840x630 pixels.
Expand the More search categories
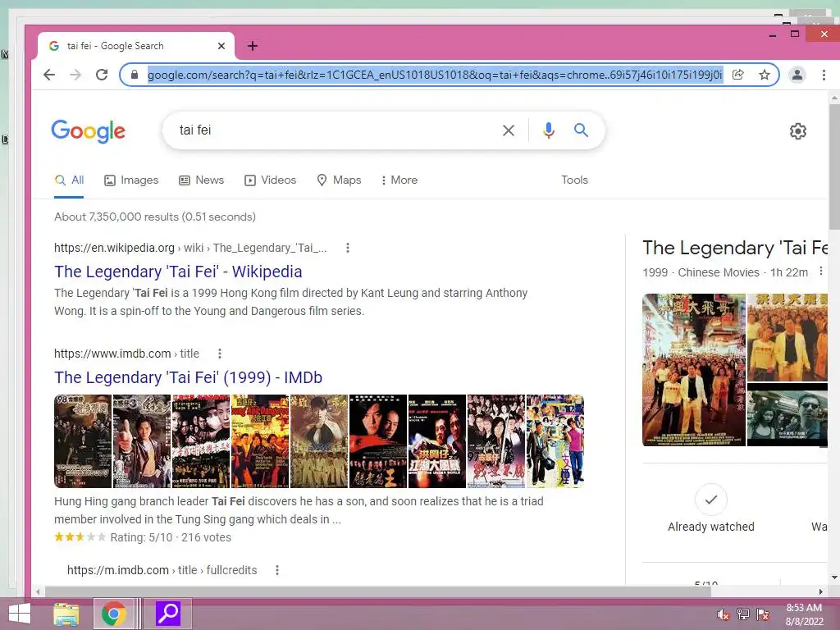399,180
